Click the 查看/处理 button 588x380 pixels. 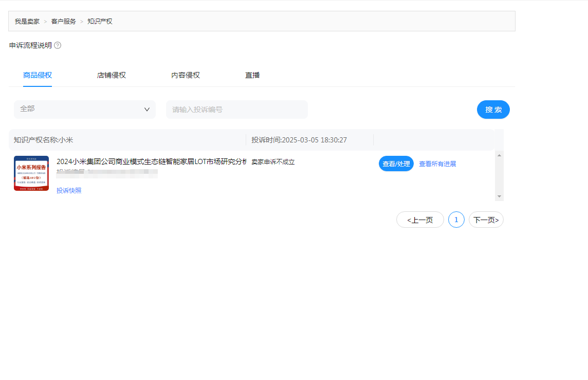click(x=396, y=164)
